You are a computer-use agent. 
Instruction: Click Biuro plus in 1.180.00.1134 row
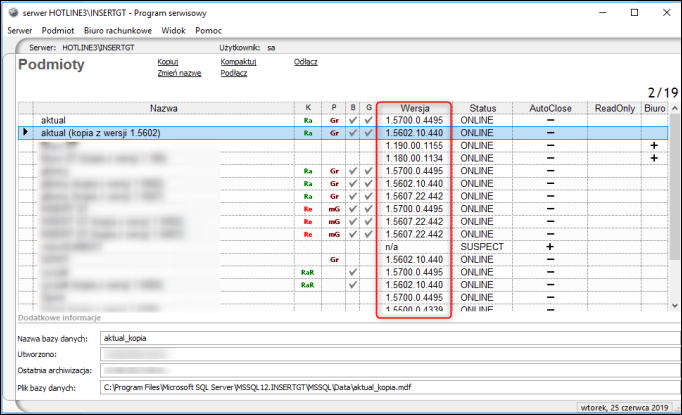(654, 158)
